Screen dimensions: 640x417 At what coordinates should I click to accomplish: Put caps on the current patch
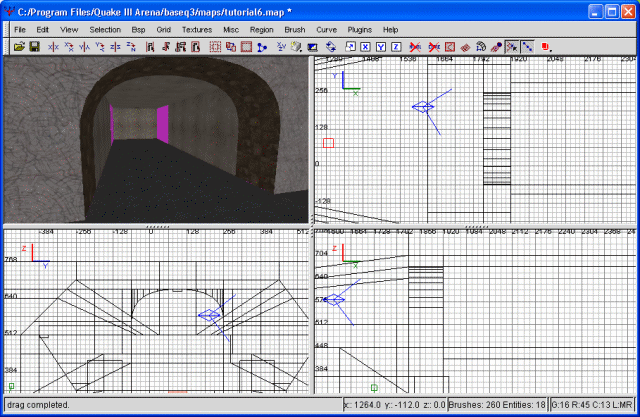[x=496, y=47]
